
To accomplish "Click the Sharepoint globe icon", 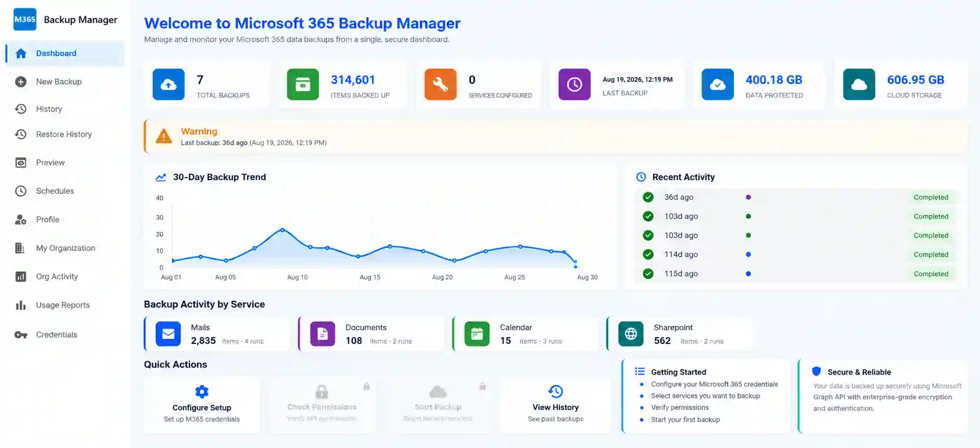I will pos(631,334).
